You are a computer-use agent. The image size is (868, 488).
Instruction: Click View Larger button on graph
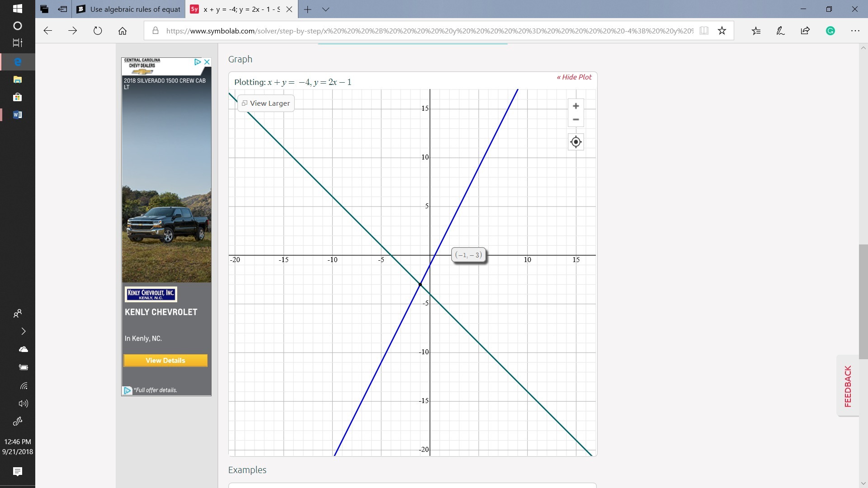266,103
